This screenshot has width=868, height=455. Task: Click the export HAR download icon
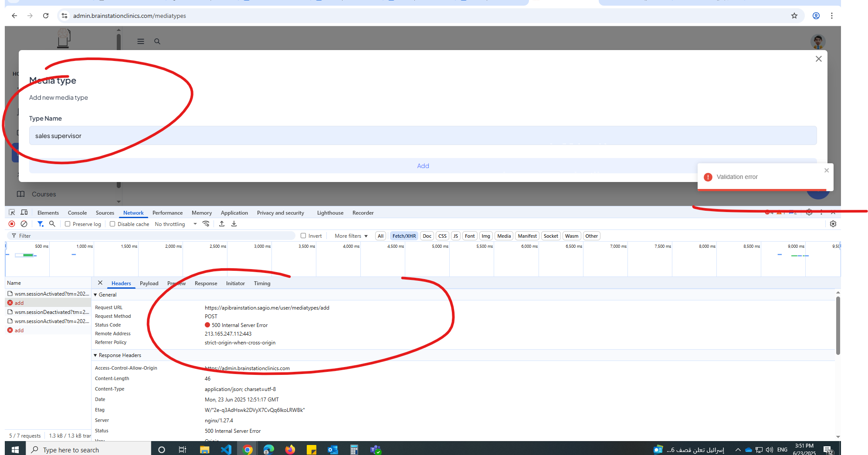pyautogui.click(x=234, y=224)
